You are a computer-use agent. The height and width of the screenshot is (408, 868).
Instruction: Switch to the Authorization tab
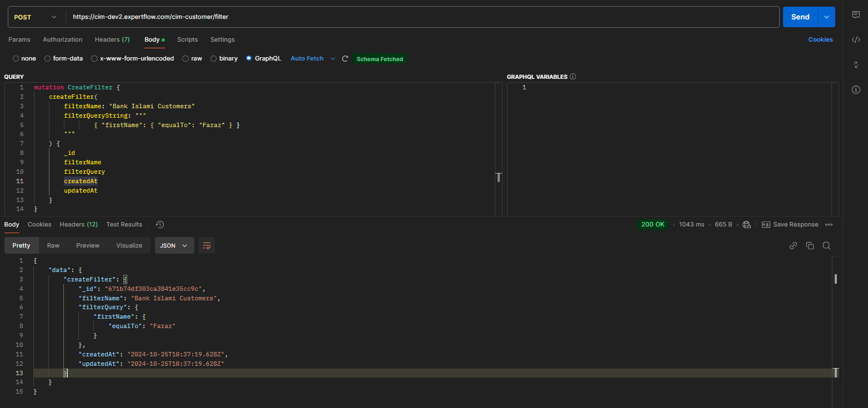pos(62,40)
